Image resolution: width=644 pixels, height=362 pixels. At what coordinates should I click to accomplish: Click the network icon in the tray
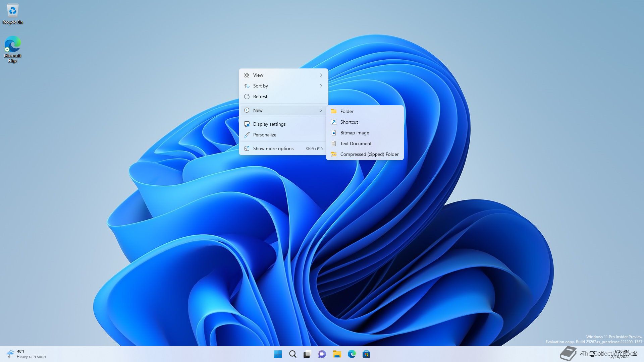click(x=593, y=354)
